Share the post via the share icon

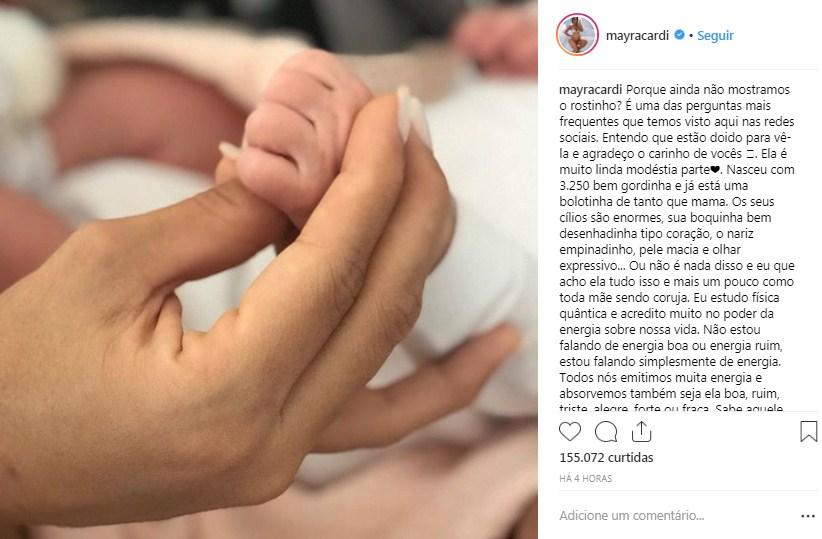click(641, 432)
